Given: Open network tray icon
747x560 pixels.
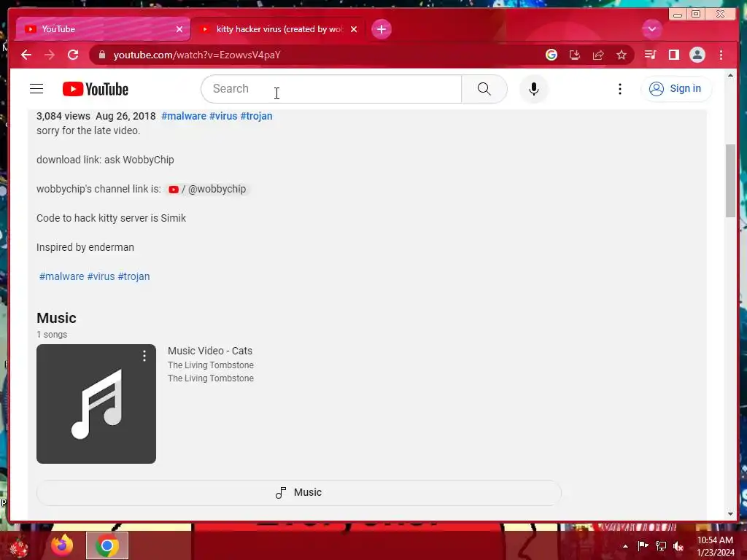Looking at the screenshot, I should coord(661,545).
